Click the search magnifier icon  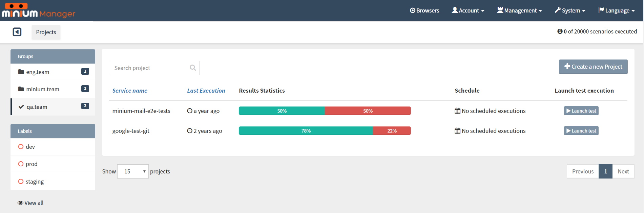[x=193, y=68]
